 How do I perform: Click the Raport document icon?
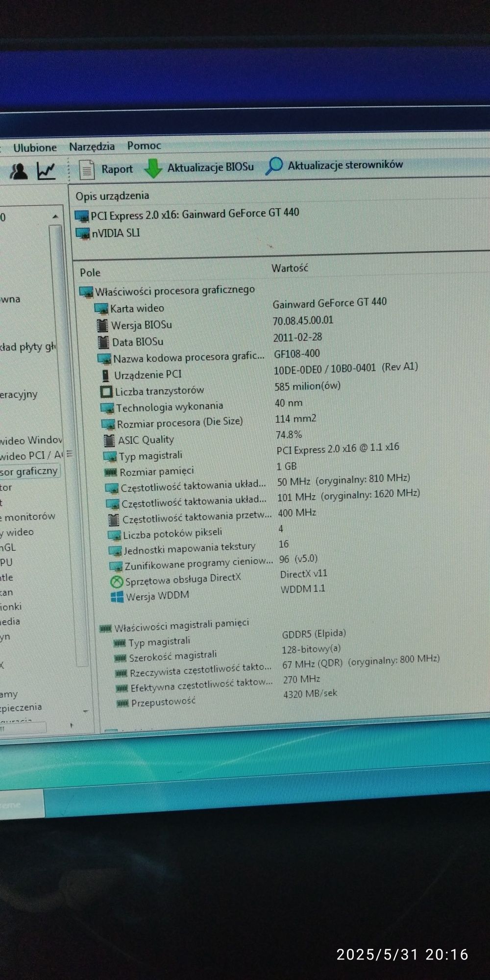click(x=87, y=170)
